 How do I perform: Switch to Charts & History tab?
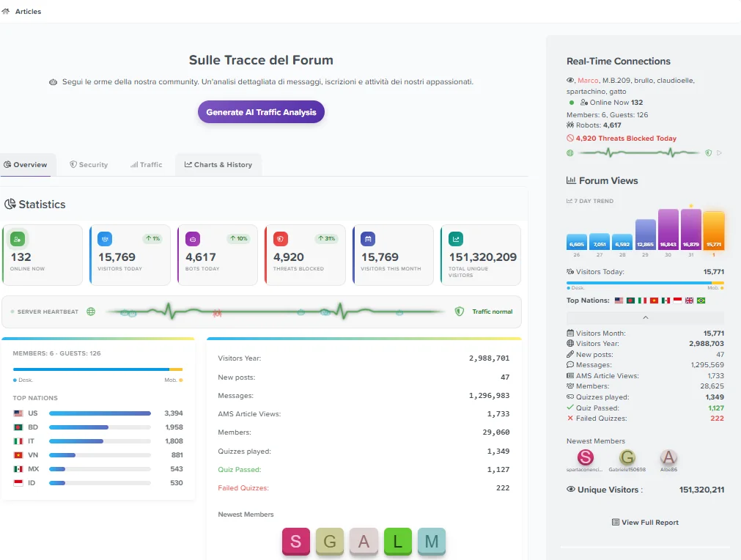coord(218,164)
